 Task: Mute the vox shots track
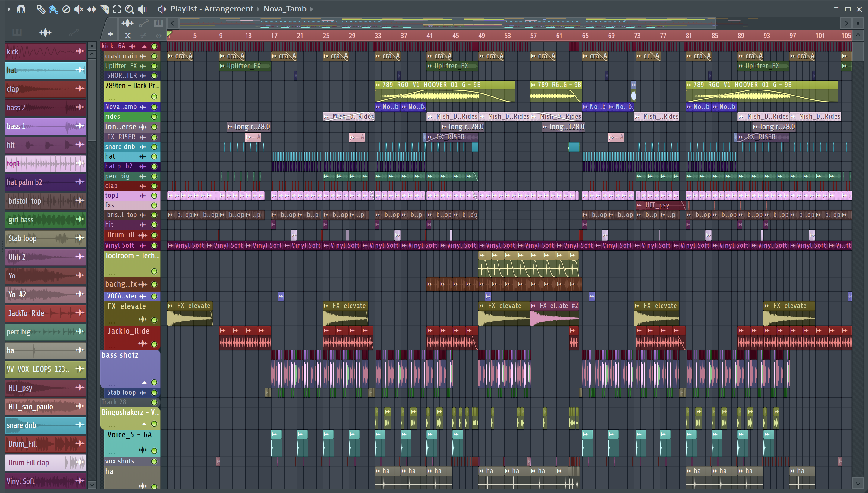(154, 462)
